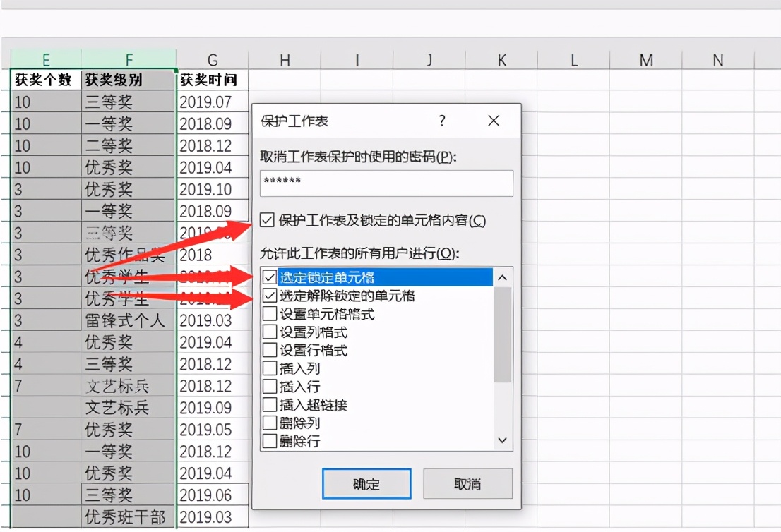Uncheck 选定锁定单元格 checkbox
Screen dimensions: 781x532
[270, 277]
